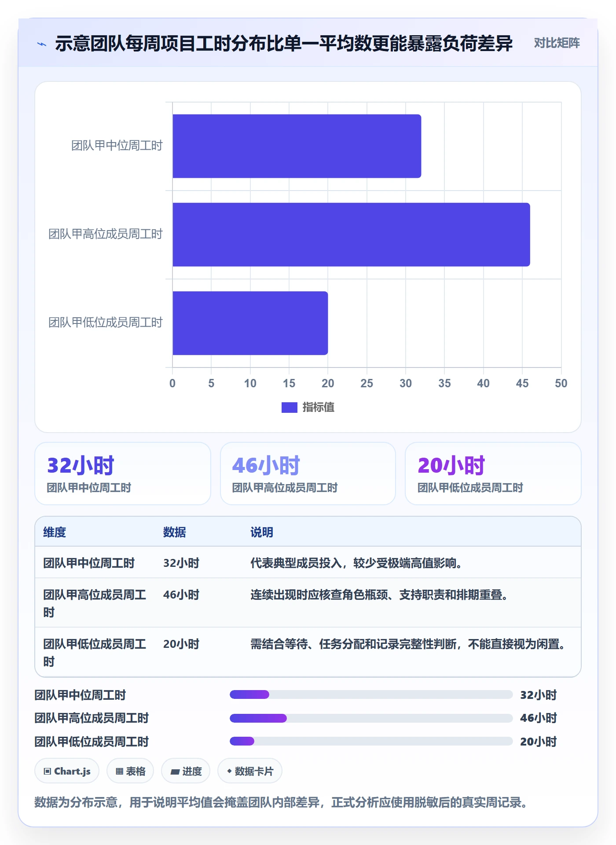Viewport: 616px width, 845px height.
Task: Click the 20小时 value beside the progress bar
Action: click(539, 742)
